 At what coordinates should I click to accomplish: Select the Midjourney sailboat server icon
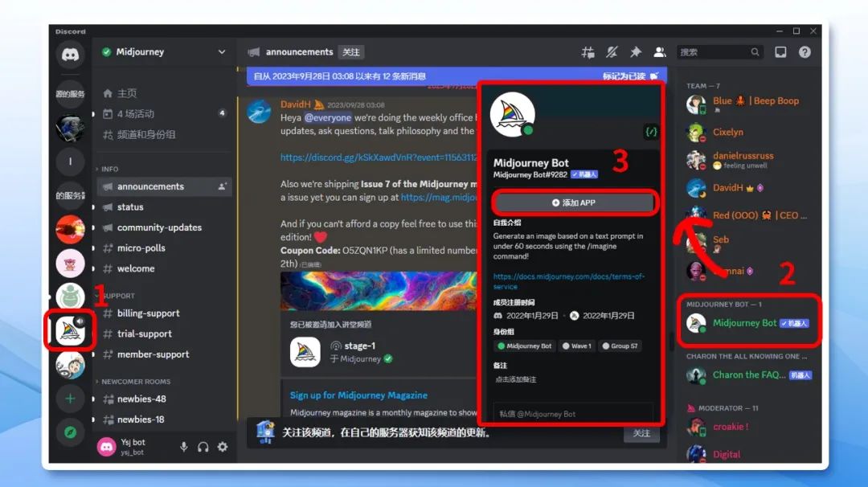point(70,330)
